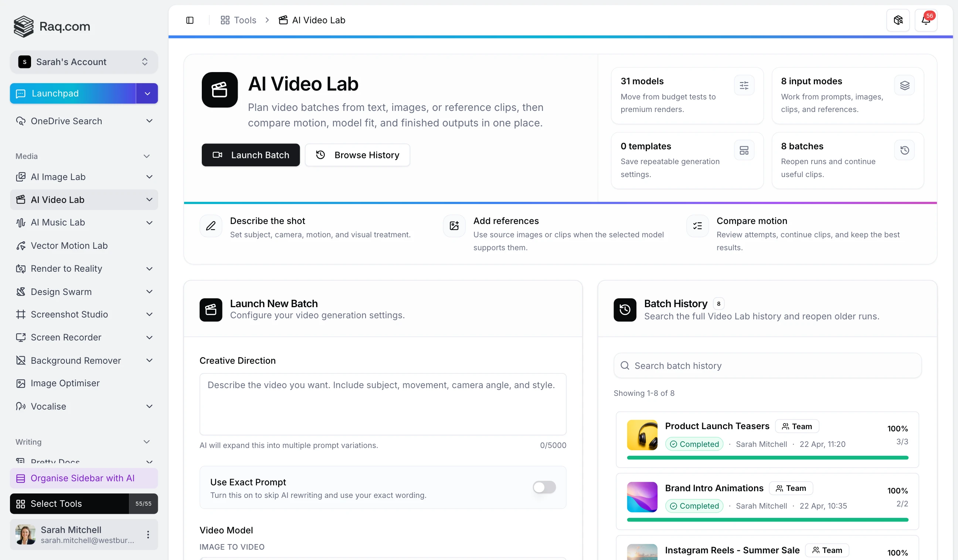The width and height of the screenshot is (958, 560).
Task: Enable the Use Exact Prompt toggle
Action: pyautogui.click(x=544, y=487)
